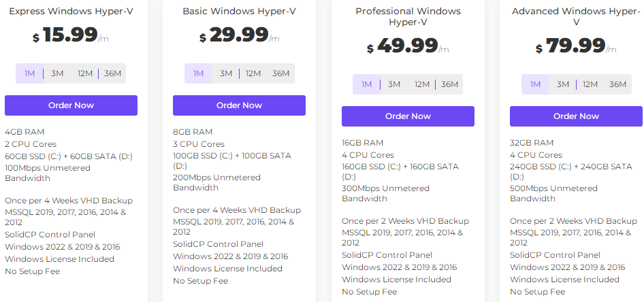Select 1M billing for Basic plan

[x=198, y=73]
